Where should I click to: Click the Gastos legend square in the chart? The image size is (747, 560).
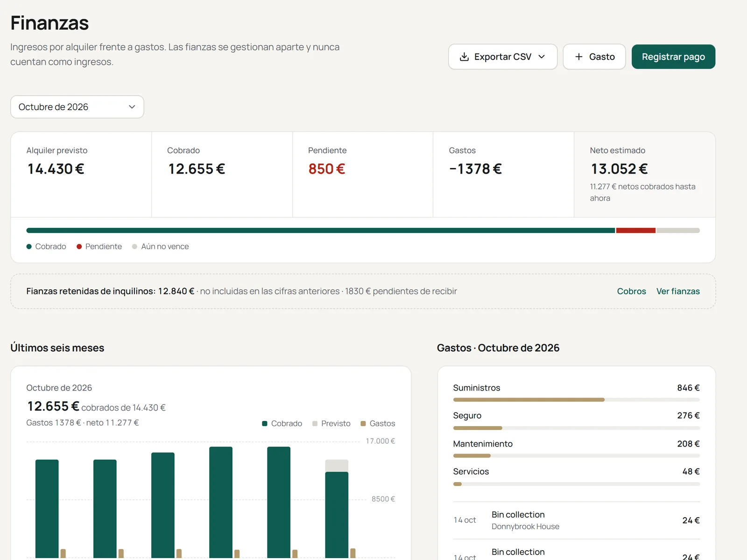tap(363, 424)
